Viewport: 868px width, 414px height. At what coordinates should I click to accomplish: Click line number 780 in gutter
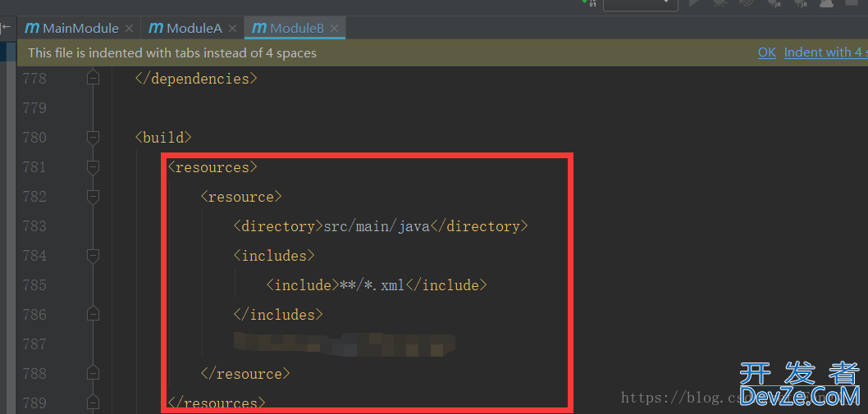coord(34,138)
